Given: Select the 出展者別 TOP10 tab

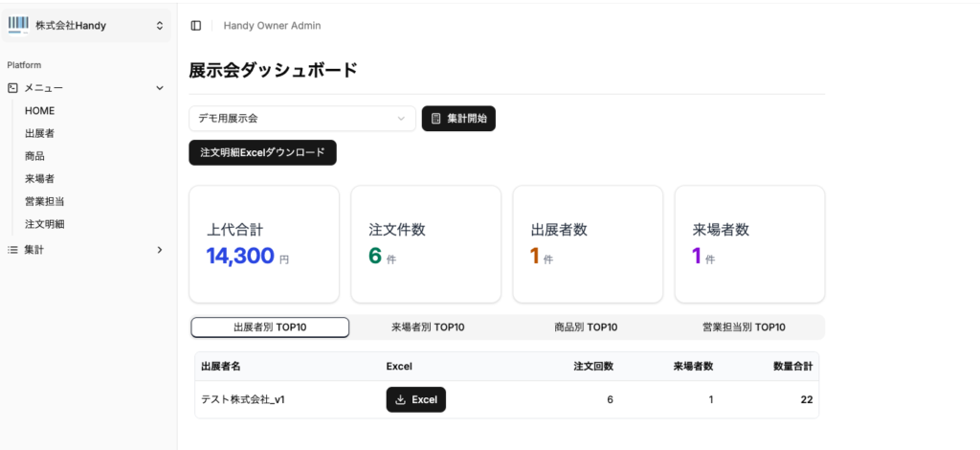Looking at the screenshot, I should pos(270,327).
